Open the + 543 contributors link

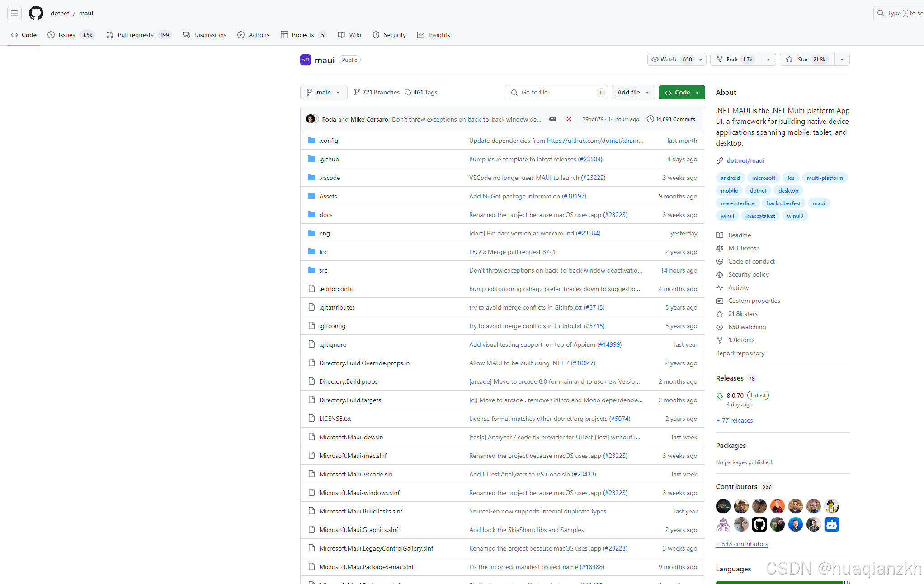click(742, 544)
